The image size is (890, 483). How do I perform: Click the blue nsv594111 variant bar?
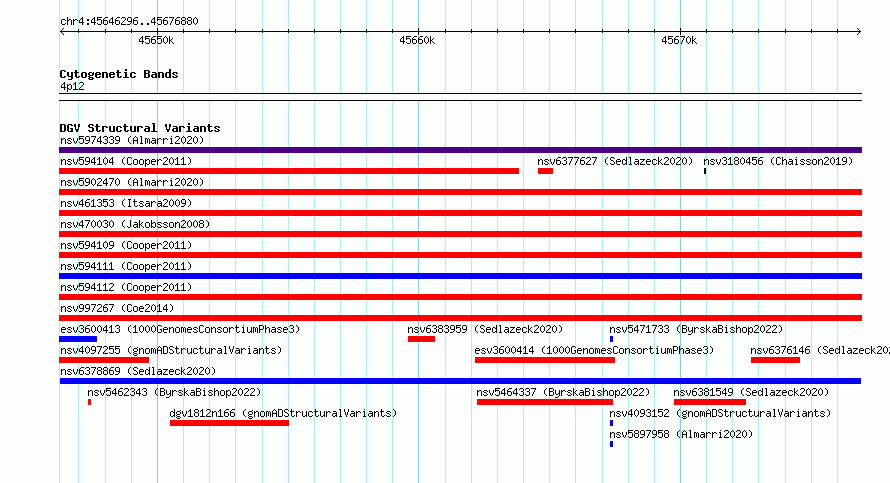coord(460,276)
